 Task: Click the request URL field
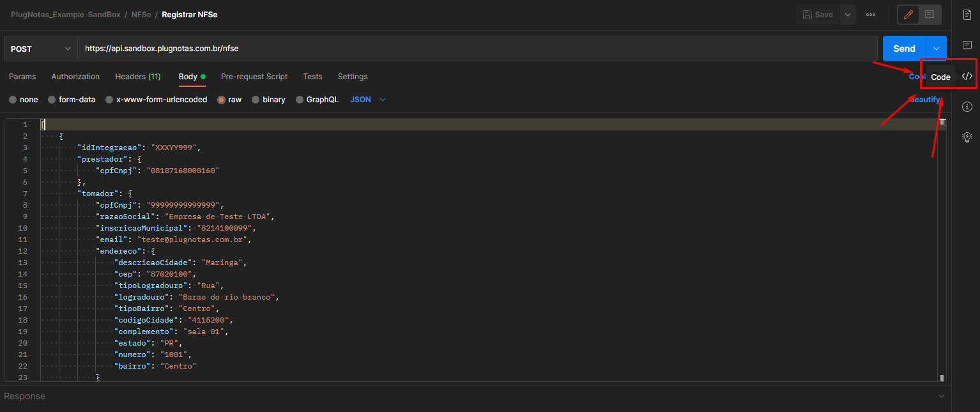477,49
